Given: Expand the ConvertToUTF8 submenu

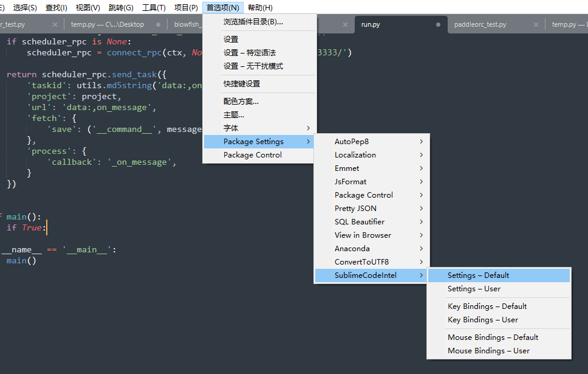Looking at the screenshot, I should (372, 261).
